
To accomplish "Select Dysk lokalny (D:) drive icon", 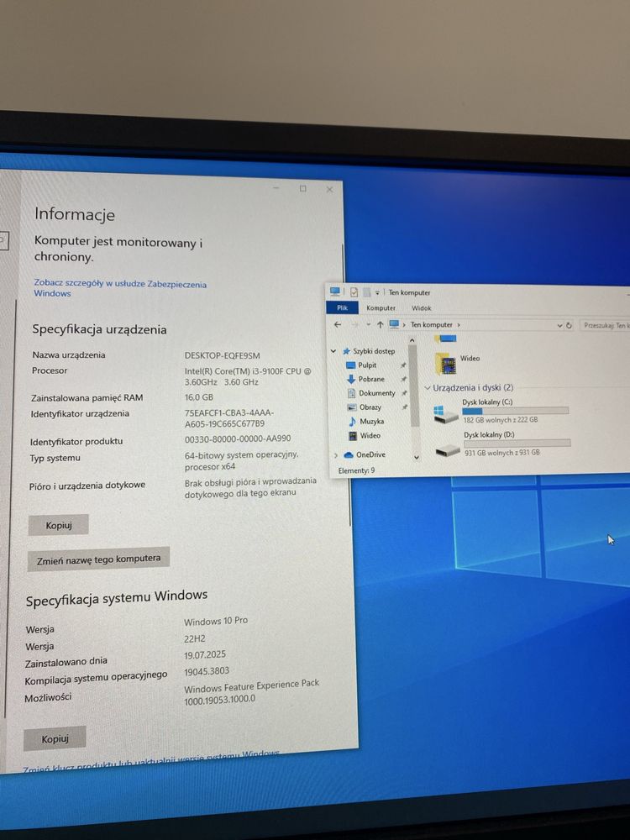I will 448,449.
